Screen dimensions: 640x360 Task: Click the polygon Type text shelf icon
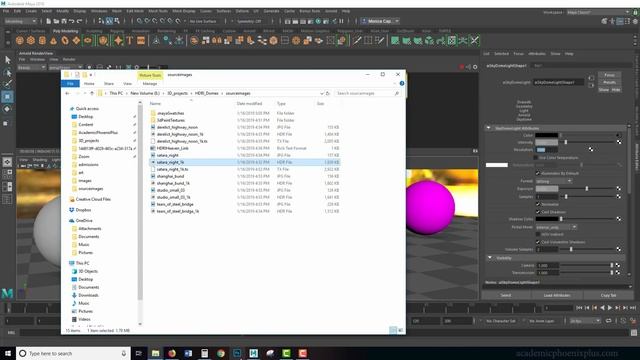[130, 40]
